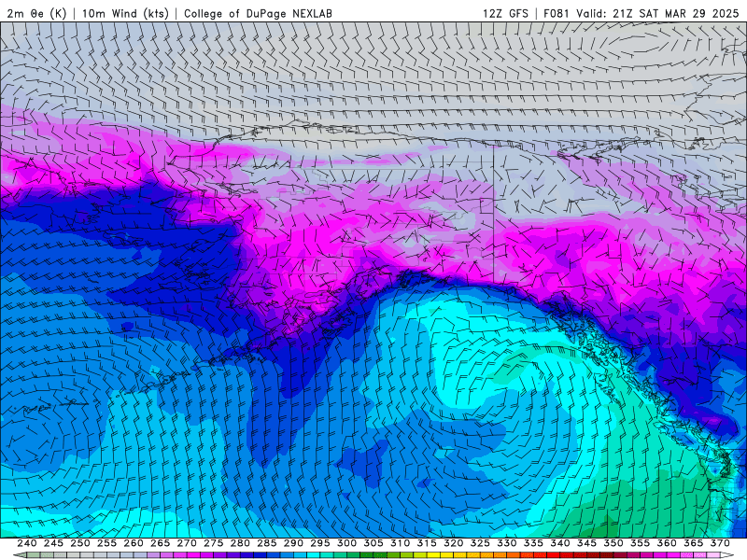Click the 340 value on the color scale

[x=560, y=543]
